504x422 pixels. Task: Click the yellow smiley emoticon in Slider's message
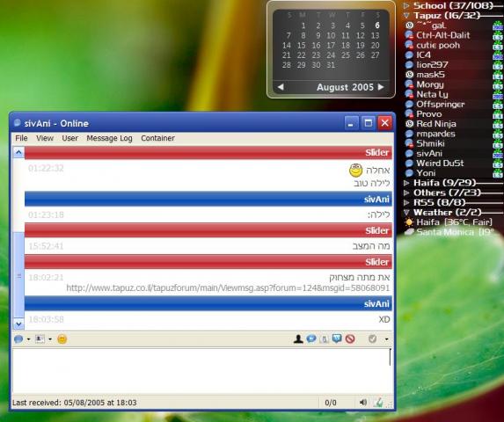coord(356,171)
